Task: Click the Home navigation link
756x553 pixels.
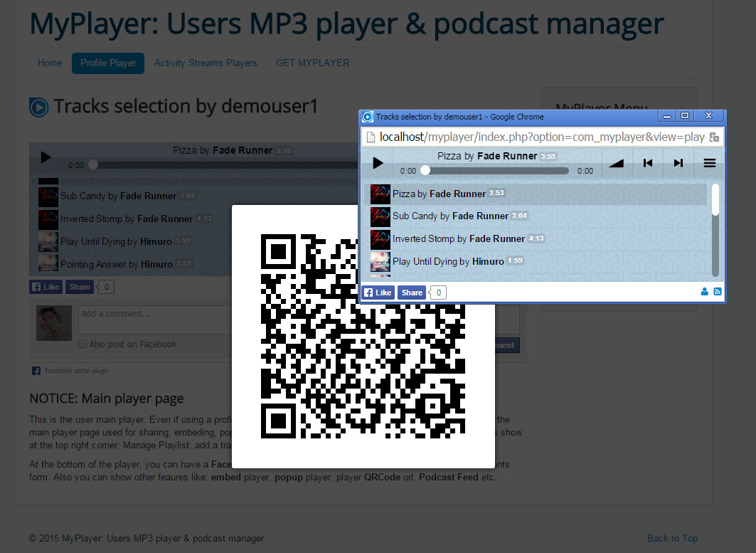Action: tap(50, 63)
